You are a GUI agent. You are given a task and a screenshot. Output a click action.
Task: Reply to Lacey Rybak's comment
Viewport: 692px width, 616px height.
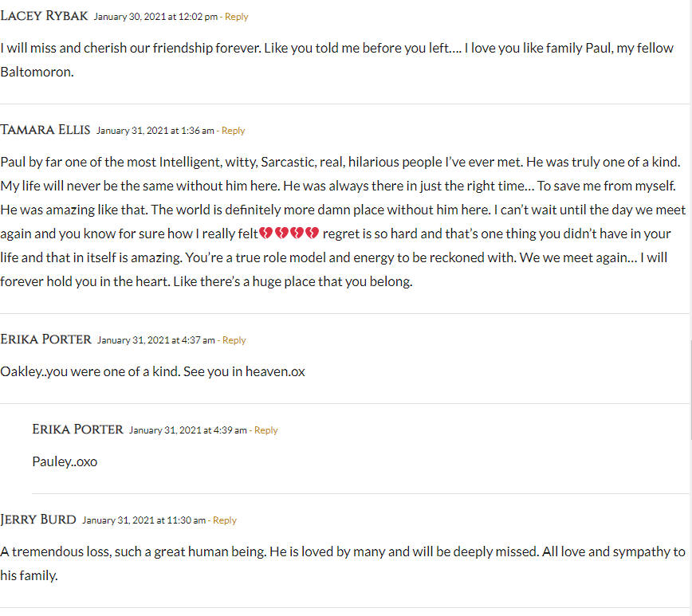[236, 17]
